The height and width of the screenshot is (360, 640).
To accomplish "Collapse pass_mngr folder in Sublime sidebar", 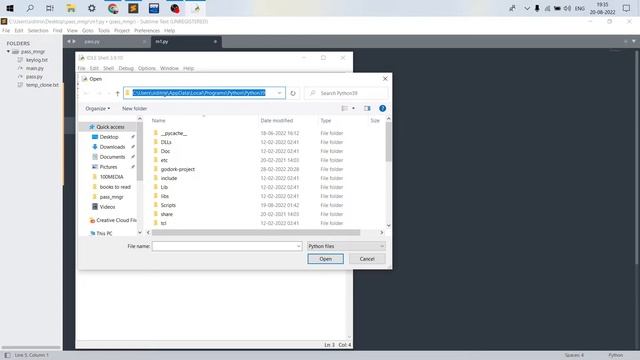I will tap(8, 52).
